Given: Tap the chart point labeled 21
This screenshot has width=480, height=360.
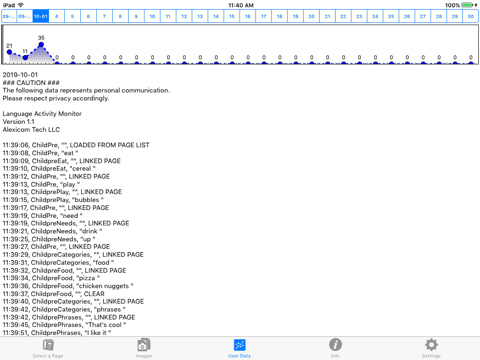Looking at the screenshot, I should pyautogui.click(x=9, y=52).
